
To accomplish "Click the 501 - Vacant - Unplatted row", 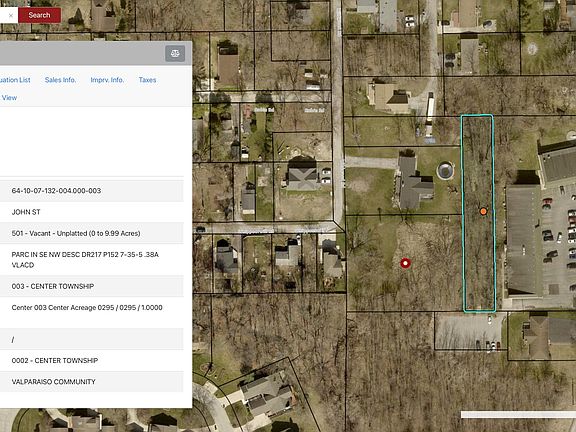I will point(91,233).
